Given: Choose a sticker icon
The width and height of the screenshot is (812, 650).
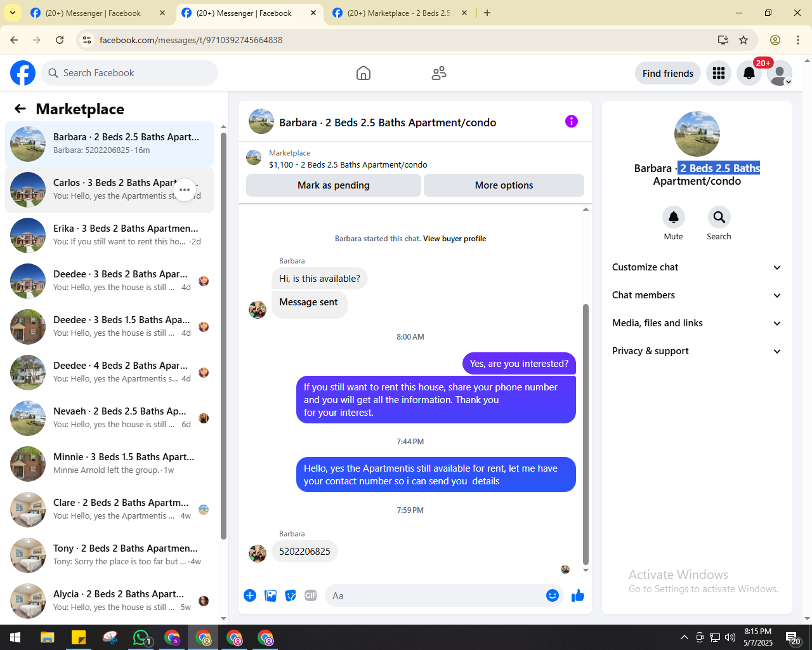Looking at the screenshot, I should pyautogui.click(x=291, y=595).
